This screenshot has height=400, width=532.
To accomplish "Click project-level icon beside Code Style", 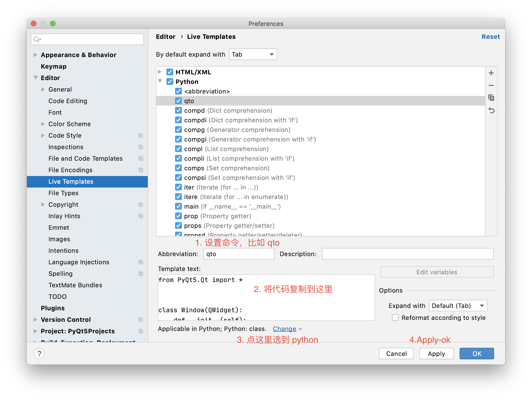I will [x=141, y=135].
